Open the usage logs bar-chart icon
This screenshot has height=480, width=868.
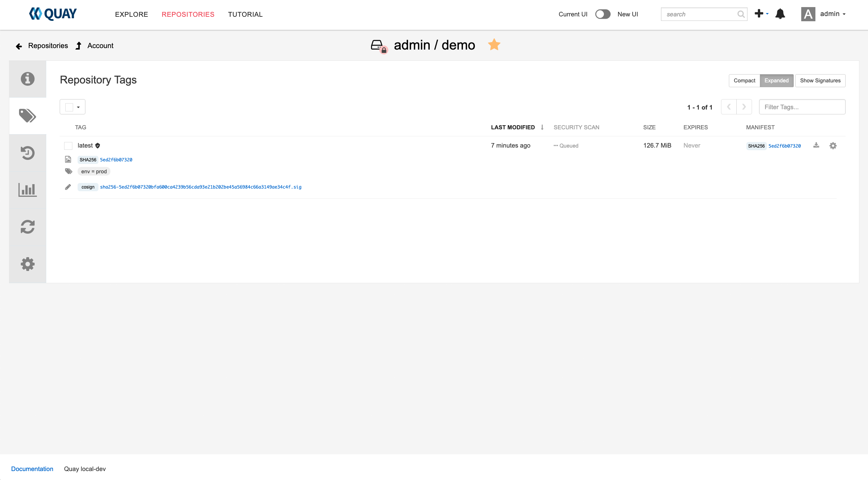(28, 190)
